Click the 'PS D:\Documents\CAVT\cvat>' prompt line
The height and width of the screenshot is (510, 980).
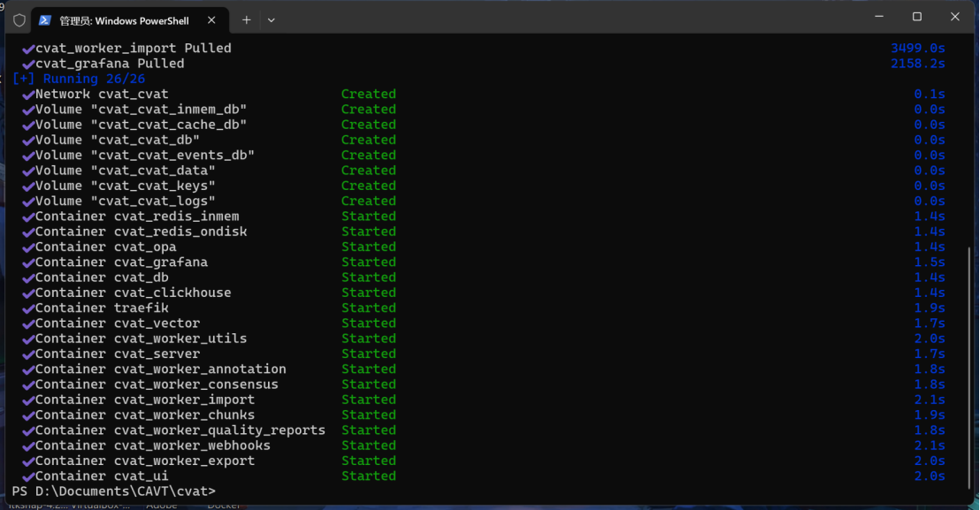click(x=114, y=492)
